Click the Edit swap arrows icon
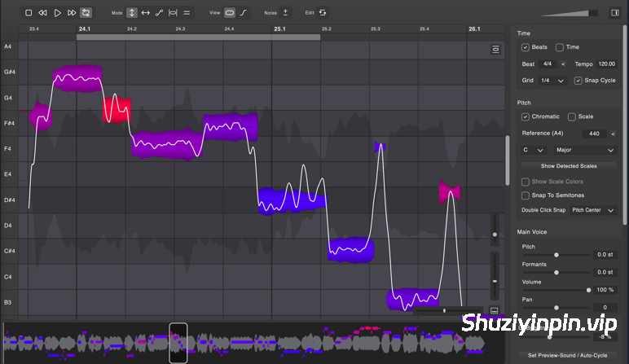Screen dimensions: 629x364 coord(323,13)
